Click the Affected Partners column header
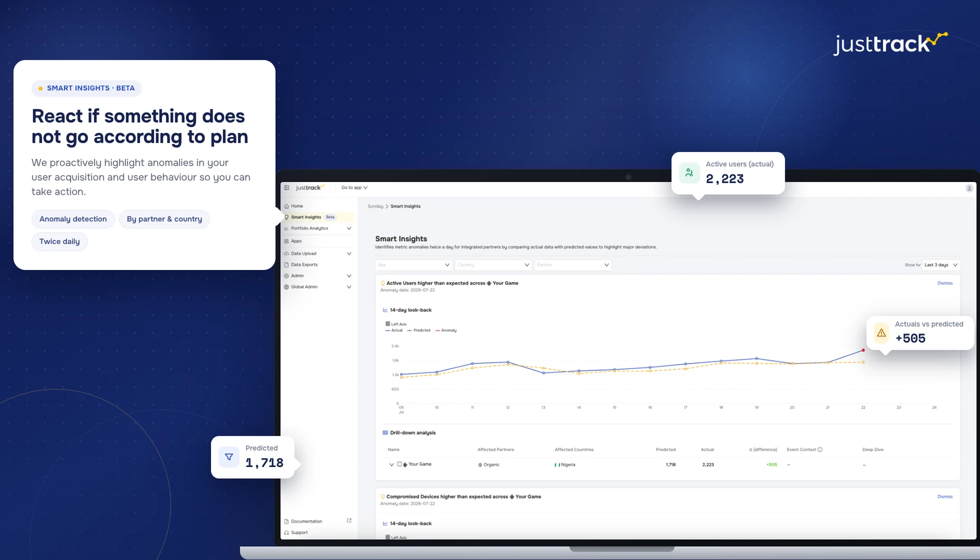 click(496, 449)
